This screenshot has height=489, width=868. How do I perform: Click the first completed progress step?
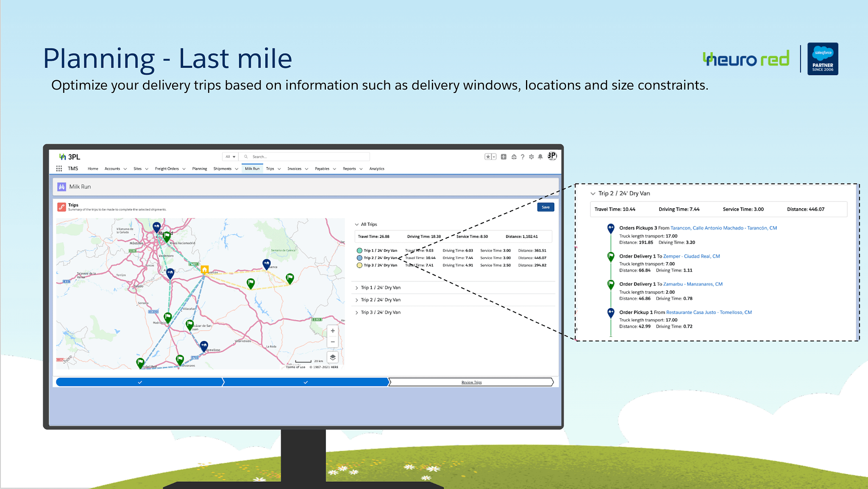(x=140, y=382)
